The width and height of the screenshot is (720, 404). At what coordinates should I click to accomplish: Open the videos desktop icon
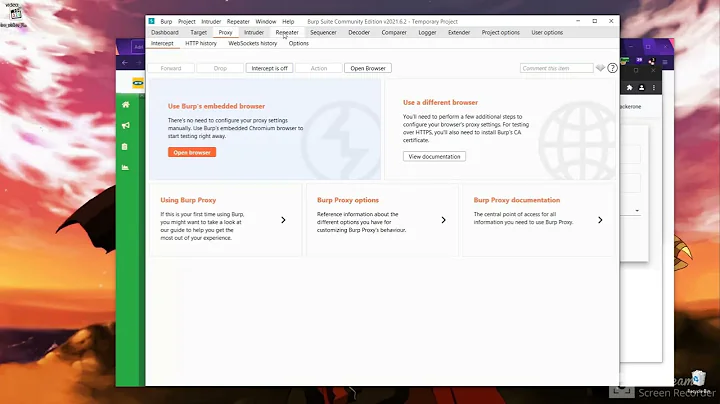tap(16, 14)
